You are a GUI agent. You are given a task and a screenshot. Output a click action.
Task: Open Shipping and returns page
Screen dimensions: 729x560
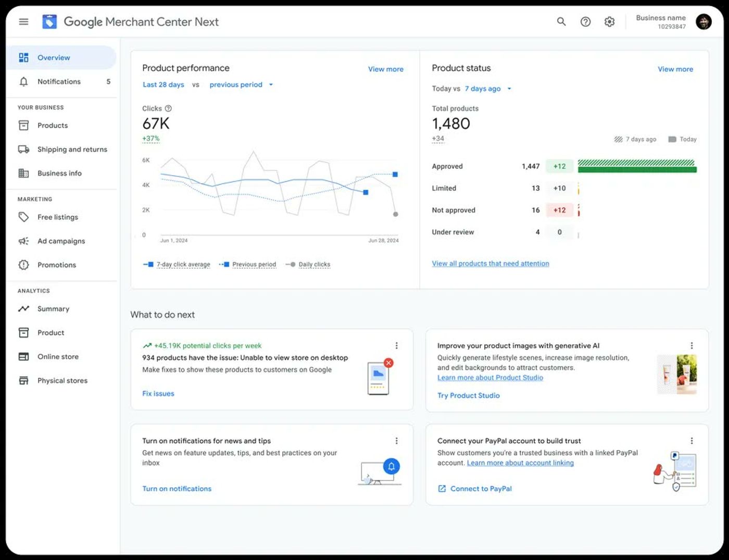pyautogui.click(x=61, y=150)
